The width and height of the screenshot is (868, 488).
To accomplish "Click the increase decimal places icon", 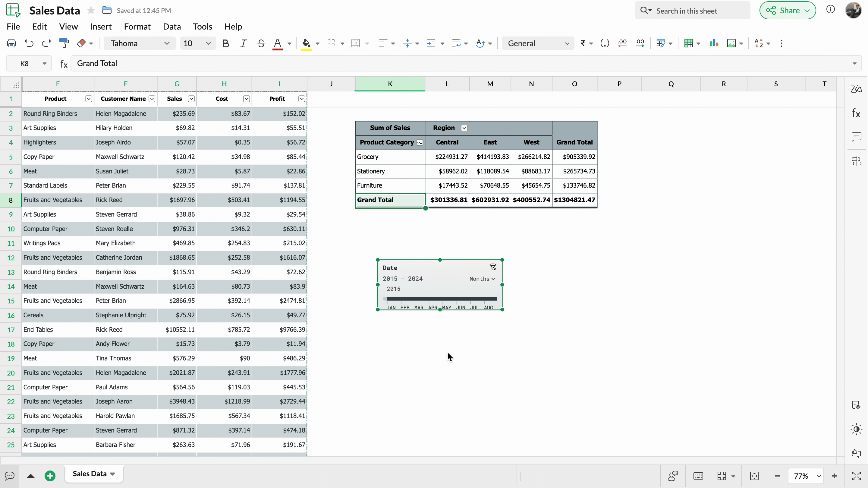I will (x=639, y=43).
